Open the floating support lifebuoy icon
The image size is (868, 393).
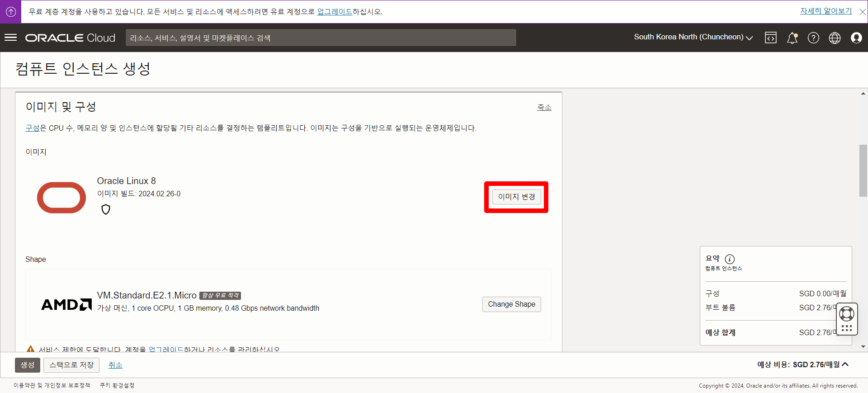pyautogui.click(x=846, y=313)
